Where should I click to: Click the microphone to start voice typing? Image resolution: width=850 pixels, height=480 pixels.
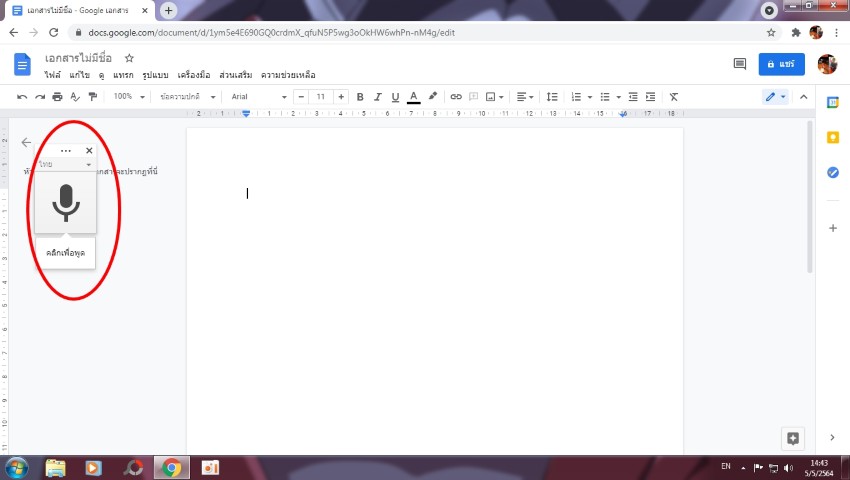pyautogui.click(x=66, y=202)
